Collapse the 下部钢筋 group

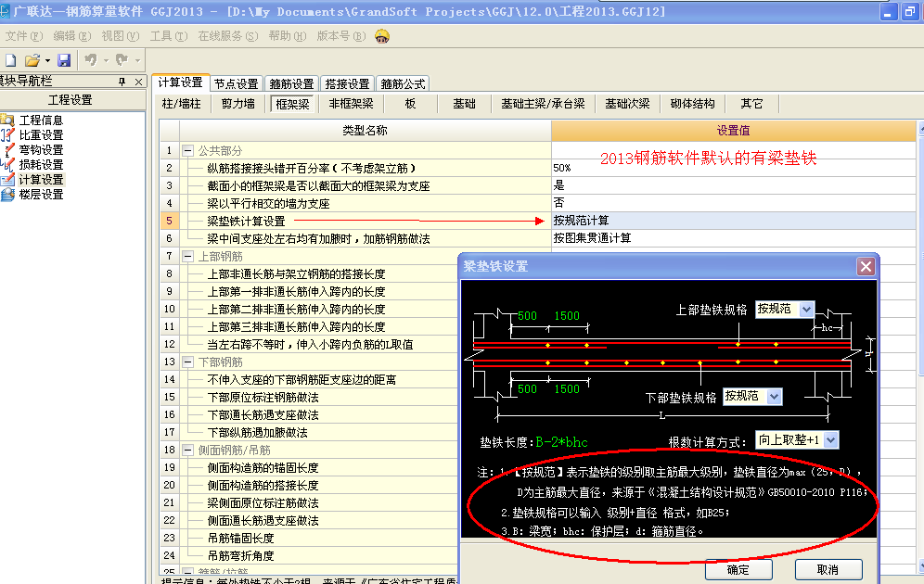[187, 362]
